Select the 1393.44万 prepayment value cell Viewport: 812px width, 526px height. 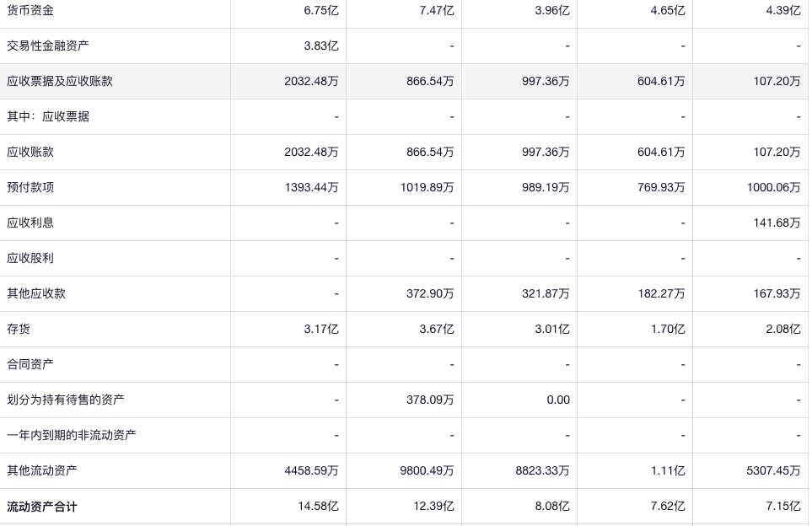(x=311, y=187)
